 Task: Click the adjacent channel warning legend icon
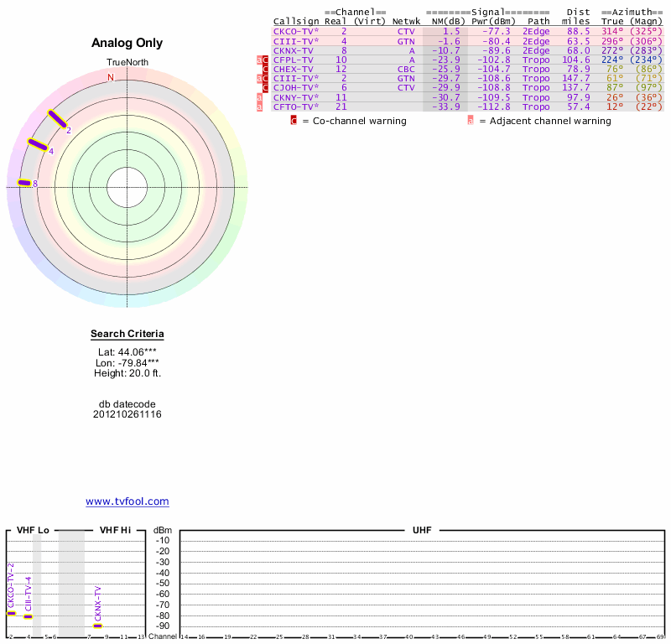pos(471,121)
